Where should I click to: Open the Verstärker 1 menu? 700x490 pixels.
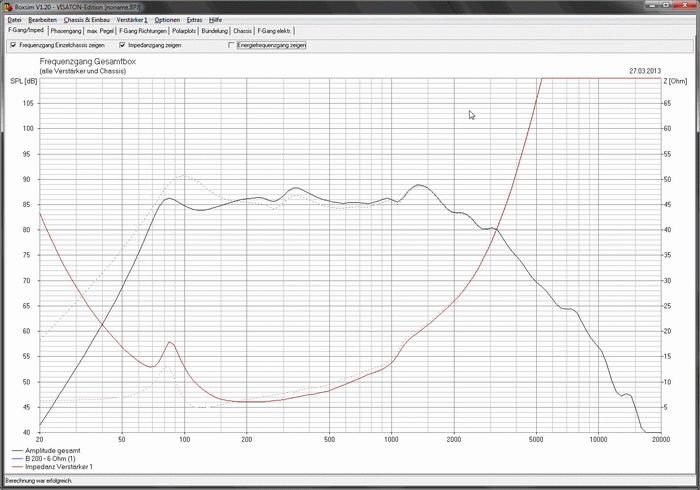click(132, 20)
